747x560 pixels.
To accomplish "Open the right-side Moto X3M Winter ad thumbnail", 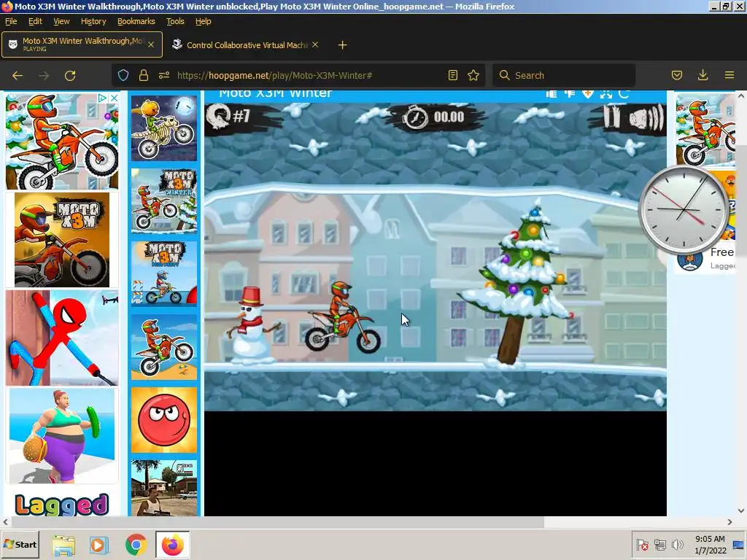I will [705, 130].
